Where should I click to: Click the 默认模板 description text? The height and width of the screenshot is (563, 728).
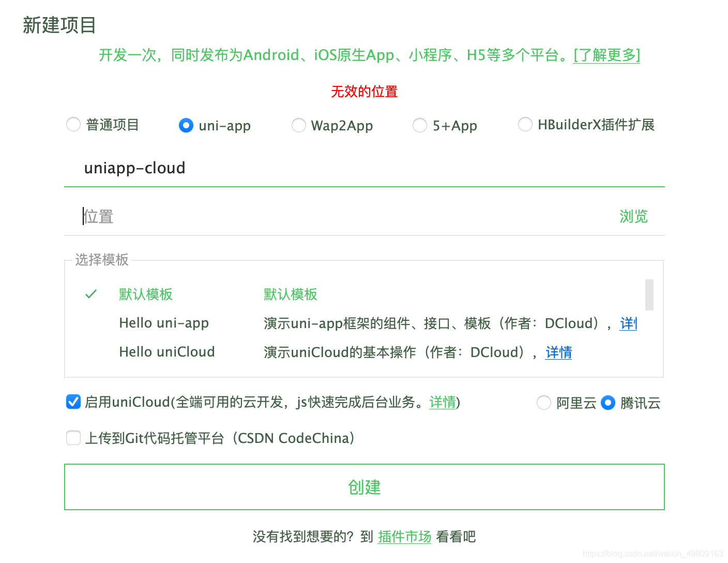290,294
